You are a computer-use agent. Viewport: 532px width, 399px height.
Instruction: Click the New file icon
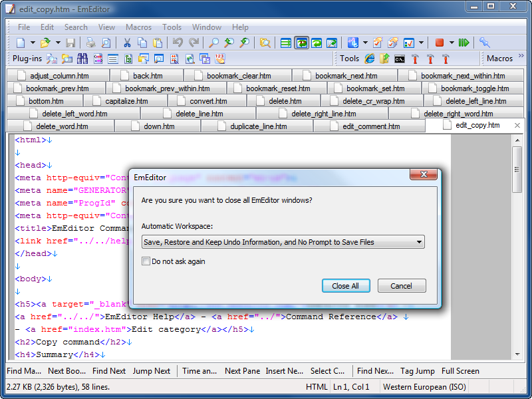coord(21,43)
